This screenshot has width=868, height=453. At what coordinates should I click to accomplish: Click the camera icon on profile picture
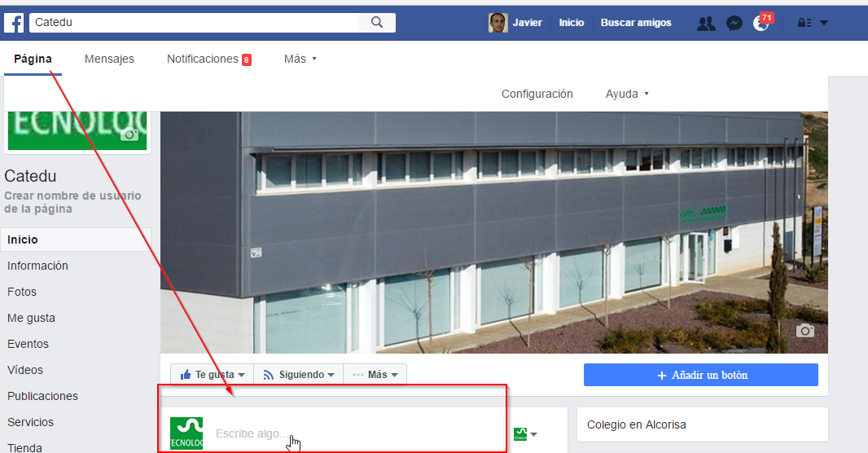coord(129,134)
